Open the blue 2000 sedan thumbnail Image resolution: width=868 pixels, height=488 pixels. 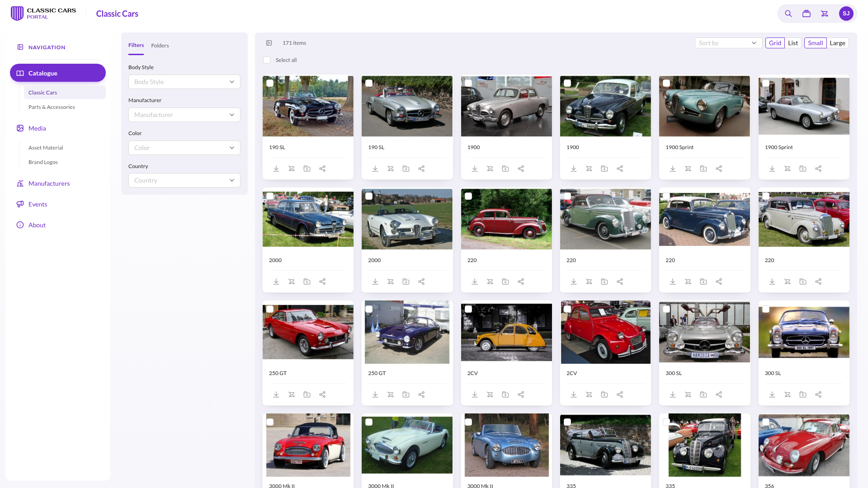coord(308,219)
